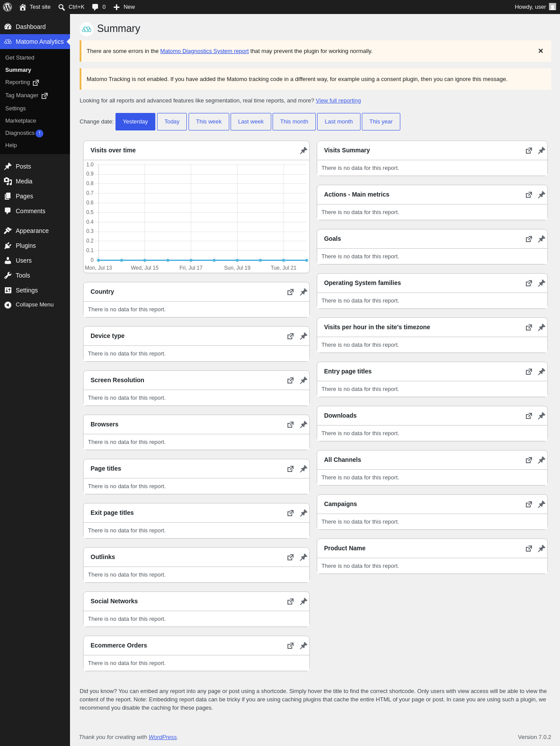Open Tools in the sidebar
This screenshot has width=560, height=746.
35,275
